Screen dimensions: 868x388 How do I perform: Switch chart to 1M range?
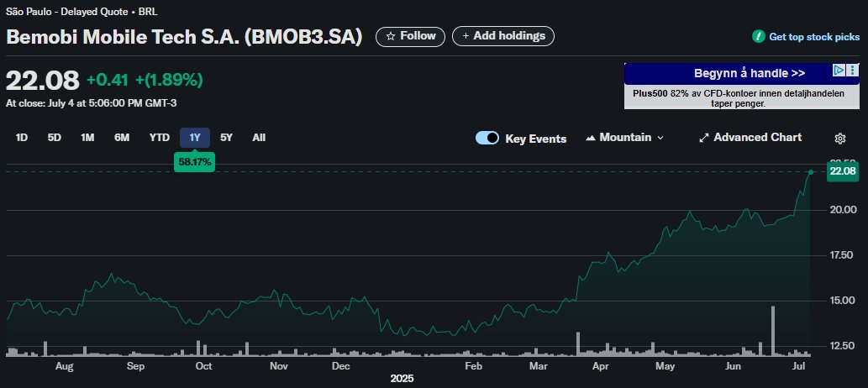click(x=87, y=137)
